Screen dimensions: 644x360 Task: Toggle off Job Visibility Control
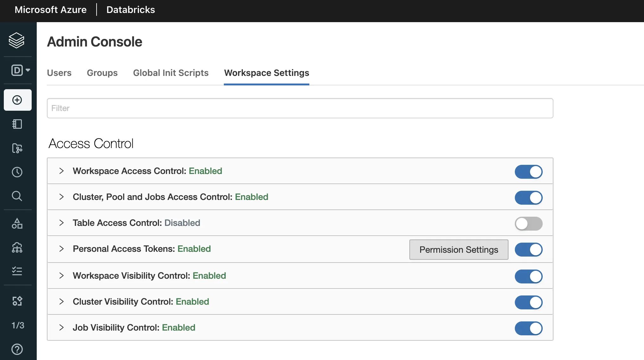click(528, 328)
